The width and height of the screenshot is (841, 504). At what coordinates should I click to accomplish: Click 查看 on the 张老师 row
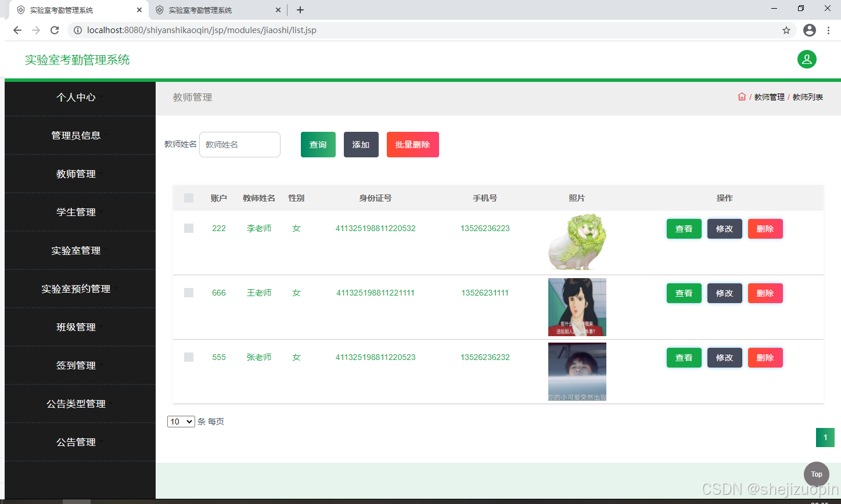684,357
